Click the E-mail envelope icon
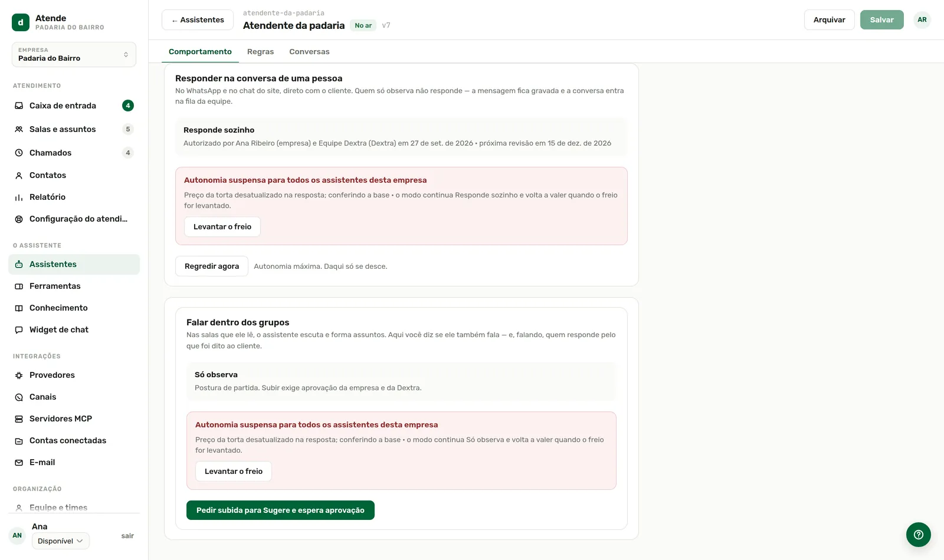 [19, 462]
